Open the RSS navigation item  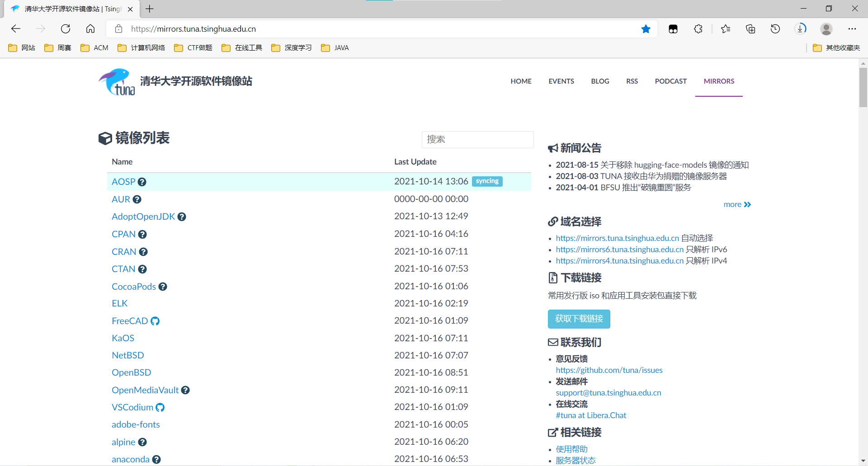[x=632, y=81]
